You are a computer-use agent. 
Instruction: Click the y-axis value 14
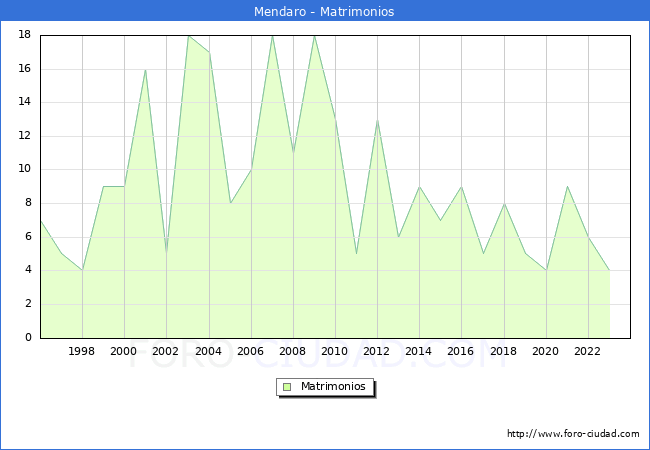25,102
